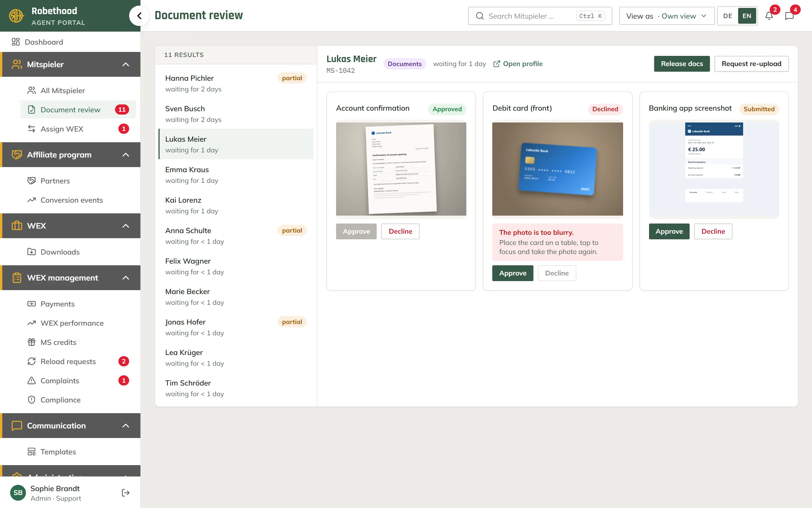Screen dimensions: 812x508
Task: Open All Mitspieler page
Action: (78, 90)
